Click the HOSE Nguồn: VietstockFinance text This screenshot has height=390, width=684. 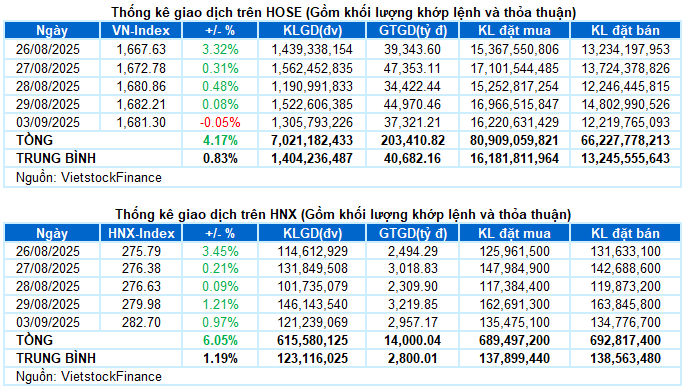pos(89,178)
